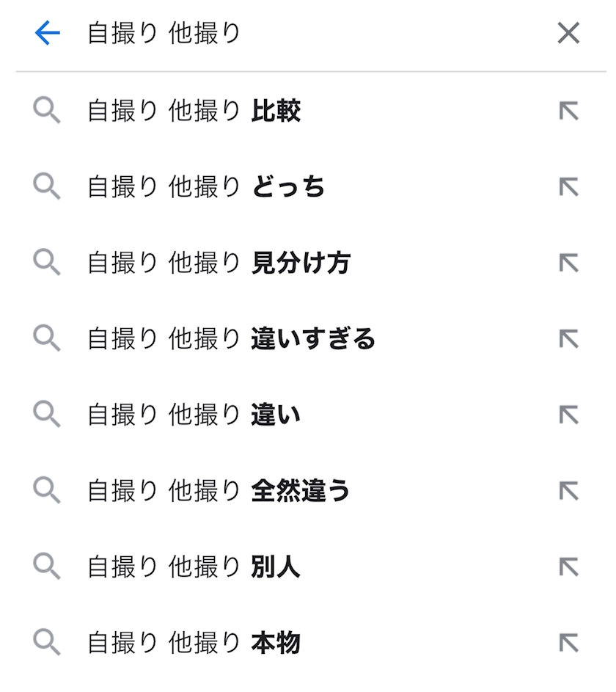Select suggestion 自撮り 他撮り 全然違う
The width and height of the screenshot is (616, 692).
click(x=219, y=491)
